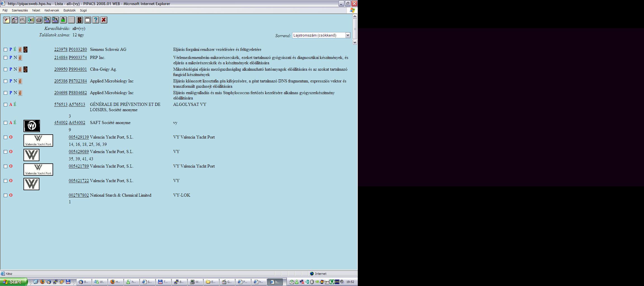Image resolution: width=644 pixels, height=286 pixels.
Task: Click the red X toolbar icon
Action: pyautogui.click(x=104, y=20)
